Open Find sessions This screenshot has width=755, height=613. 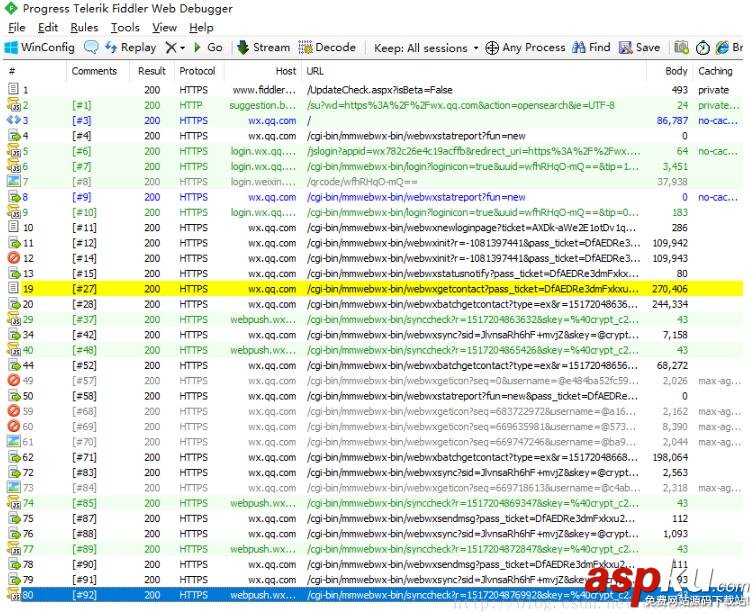tap(591, 47)
